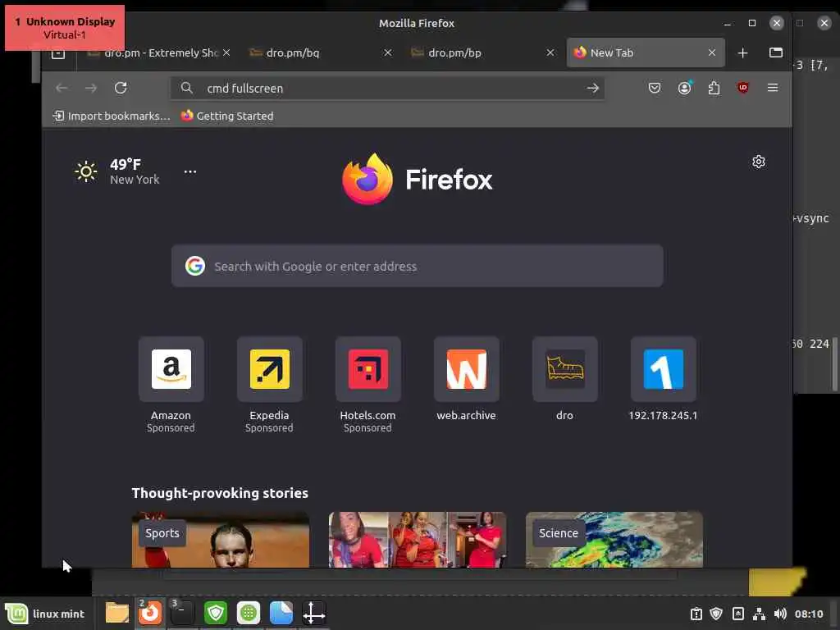Viewport: 840px width, 630px height.
Task: Click the uBlock Origin shield icon
Action: pos(743,88)
